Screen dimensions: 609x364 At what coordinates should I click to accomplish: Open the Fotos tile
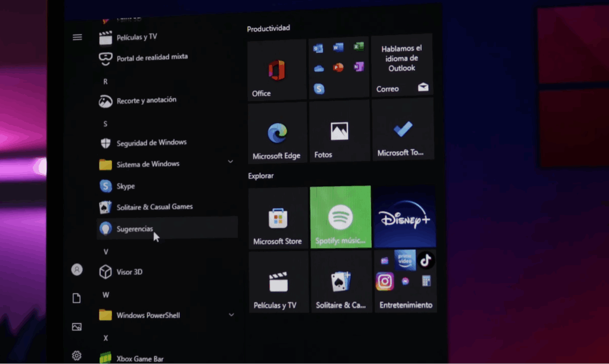[x=340, y=131]
